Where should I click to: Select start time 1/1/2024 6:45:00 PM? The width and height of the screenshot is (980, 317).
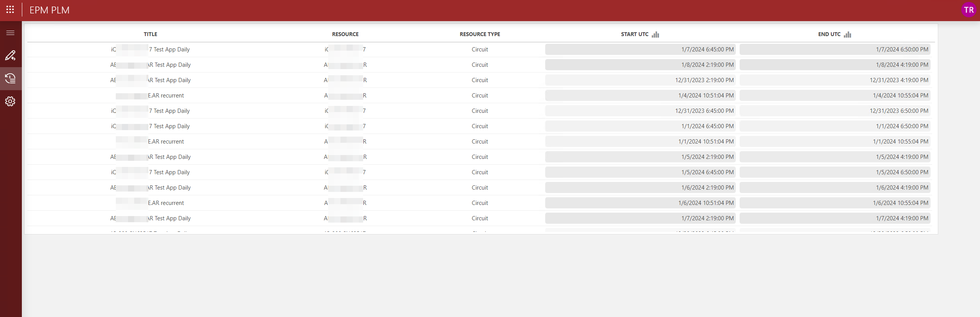pyautogui.click(x=640, y=126)
